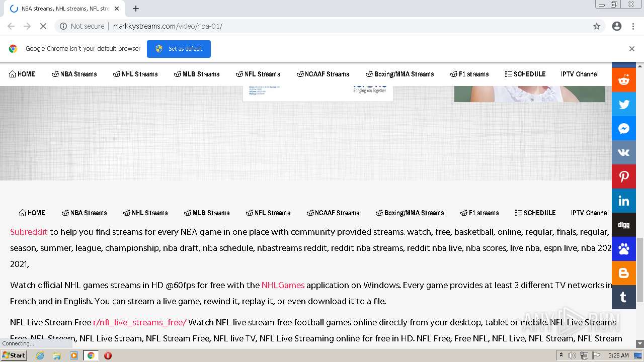Share via Facebook Messenger icon
This screenshot has width=644, height=362.
624,128
